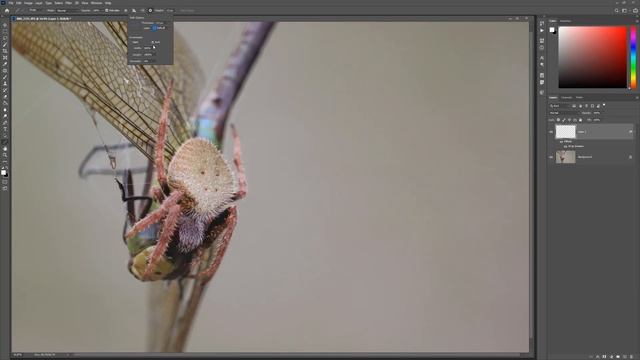Viewport: 640px width, 360px height.
Task: Click the add layer mask icon
Action: [x=604, y=357]
